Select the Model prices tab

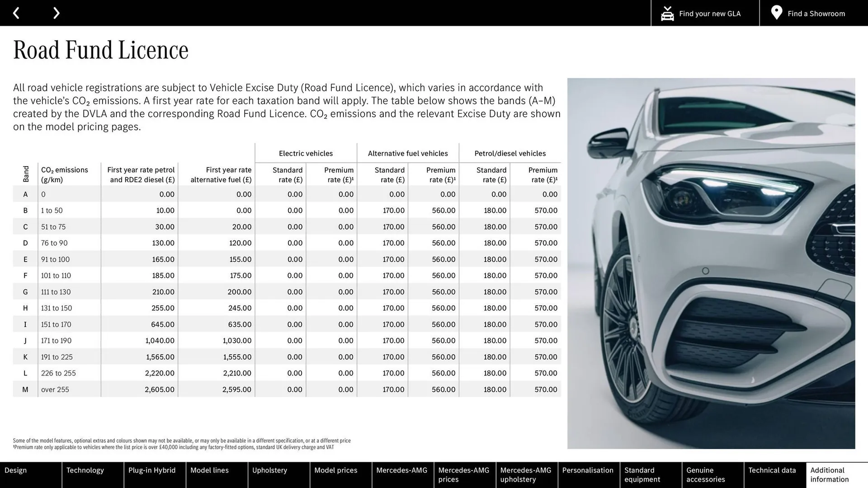pos(336,474)
